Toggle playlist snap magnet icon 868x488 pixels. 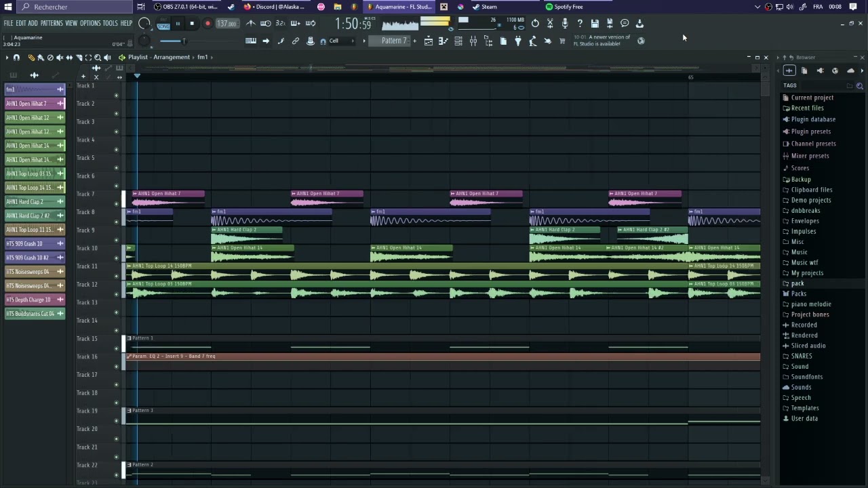pos(16,58)
